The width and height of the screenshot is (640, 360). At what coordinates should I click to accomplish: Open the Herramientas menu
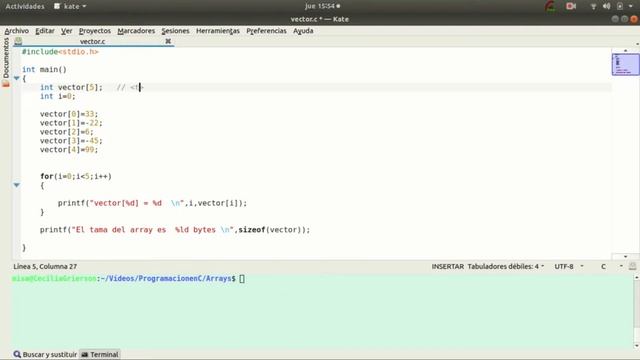[218, 31]
